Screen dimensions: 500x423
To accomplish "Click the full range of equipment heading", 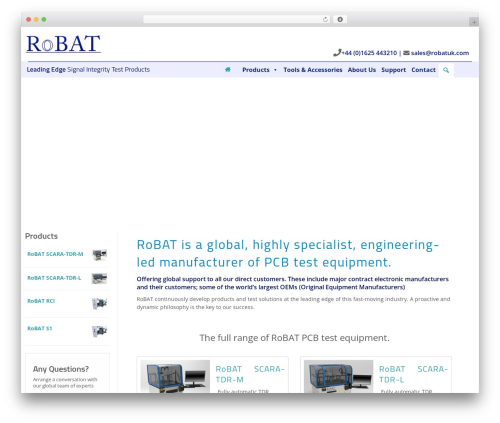I will coord(294,338).
